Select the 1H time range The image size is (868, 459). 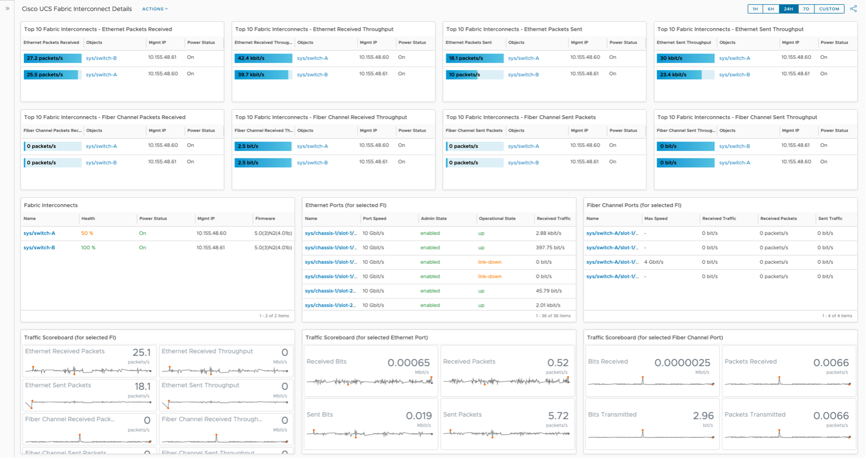click(x=755, y=9)
